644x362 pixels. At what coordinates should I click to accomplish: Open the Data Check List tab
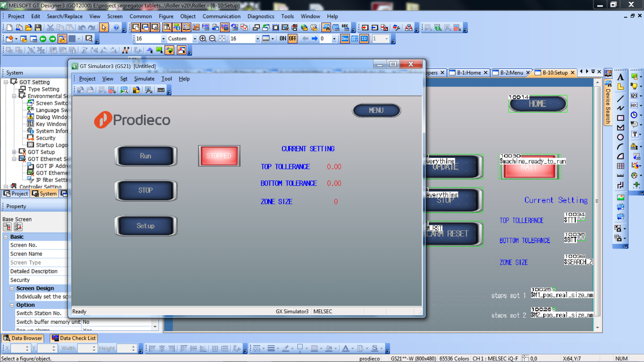(74, 338)
